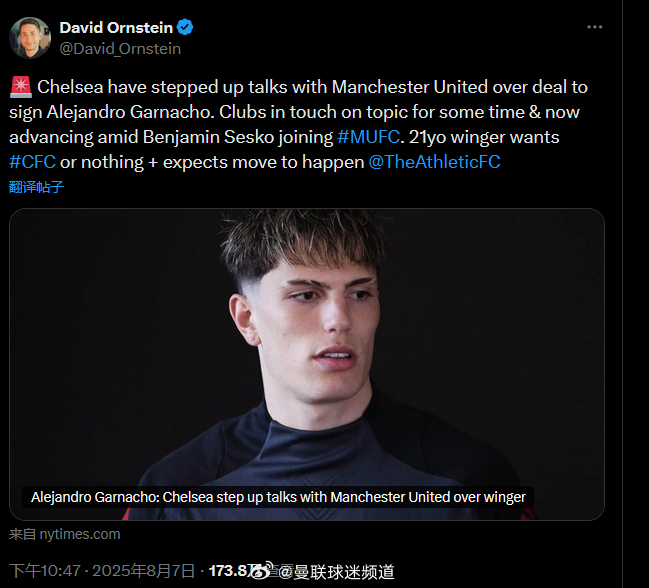649x588 pixels.
Task: Click the 下午10:47 timestamp
Action: (45, 571)
